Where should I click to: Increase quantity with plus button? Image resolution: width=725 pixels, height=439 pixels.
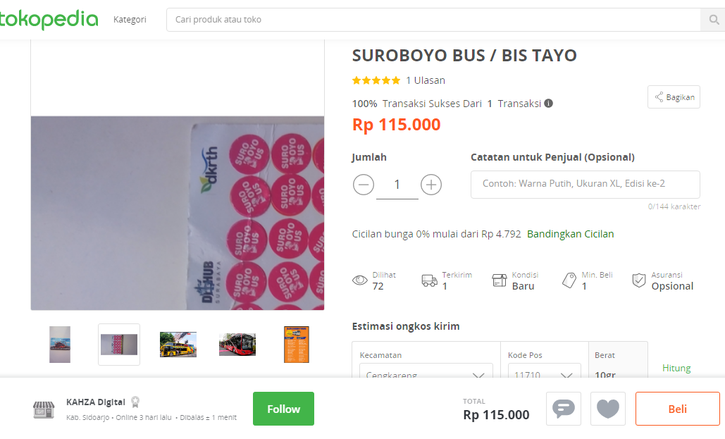431,184
